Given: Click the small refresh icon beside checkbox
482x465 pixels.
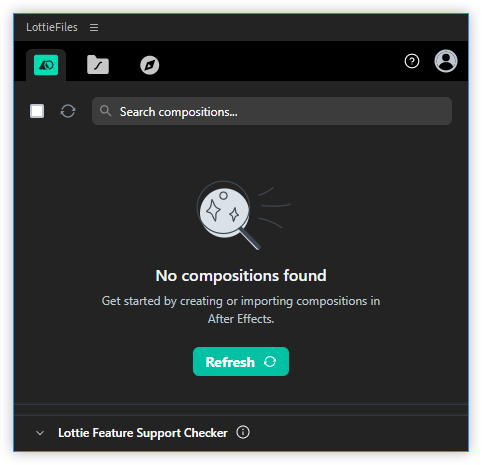Looking at the screenshot, I should (68, 111).
